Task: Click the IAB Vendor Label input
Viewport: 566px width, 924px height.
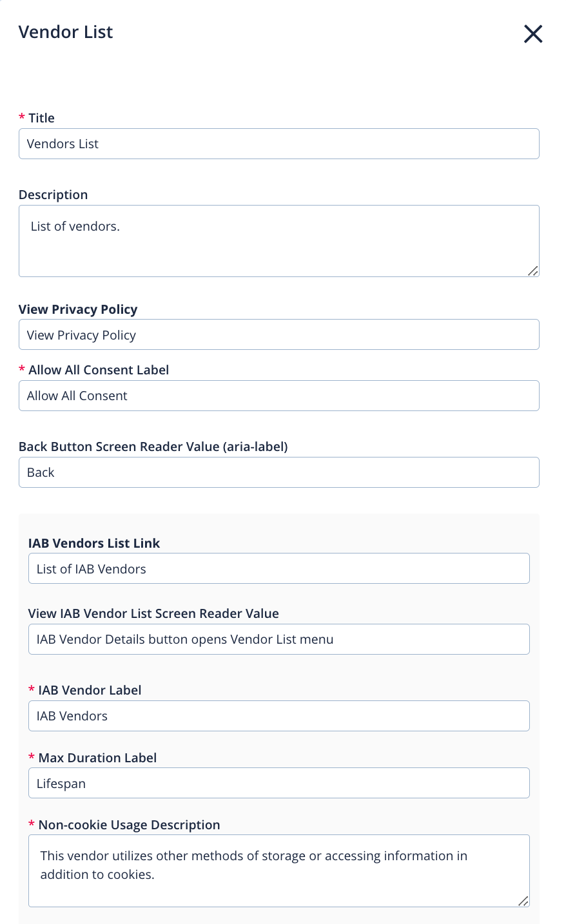Action: 278,716
